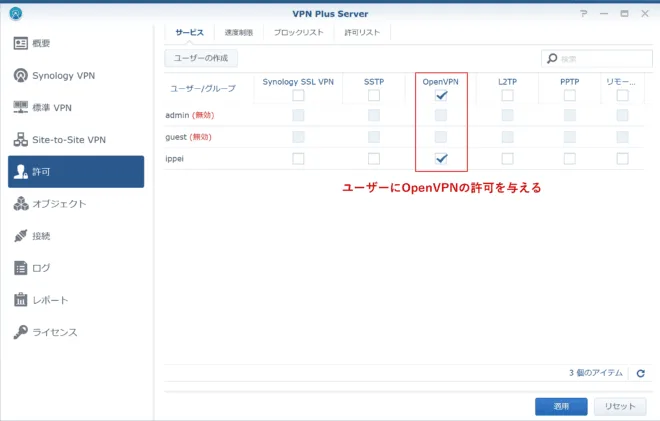Open the ライセンス license key icon

[x=21, y=332]
